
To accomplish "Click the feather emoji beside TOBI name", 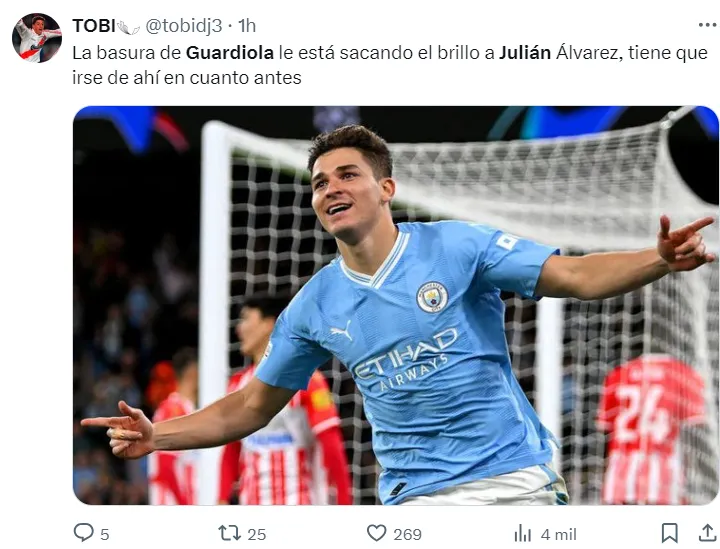I will point(128,28).
